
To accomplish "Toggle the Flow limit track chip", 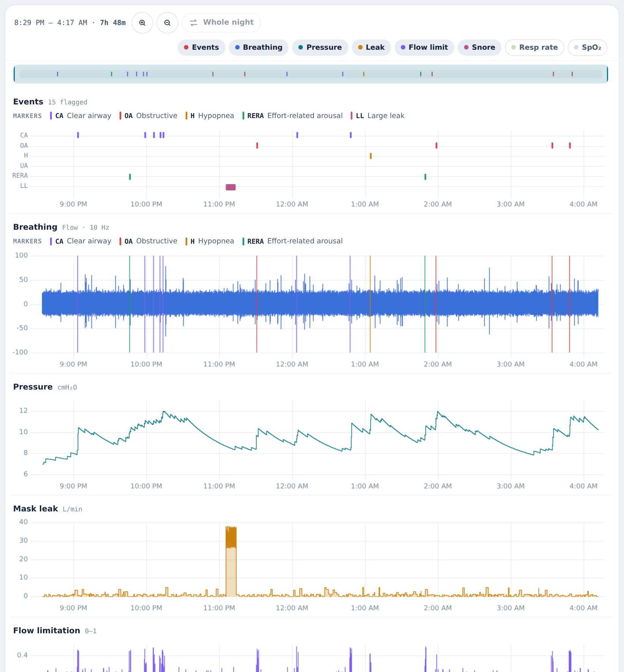I will tap(424, 47).
